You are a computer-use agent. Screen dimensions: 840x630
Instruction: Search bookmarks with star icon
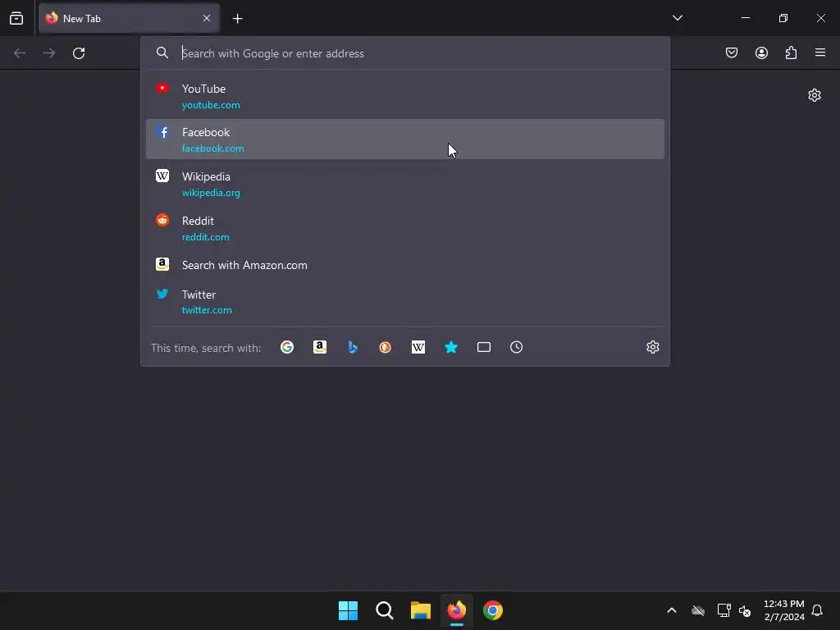(x=451, y=347)
